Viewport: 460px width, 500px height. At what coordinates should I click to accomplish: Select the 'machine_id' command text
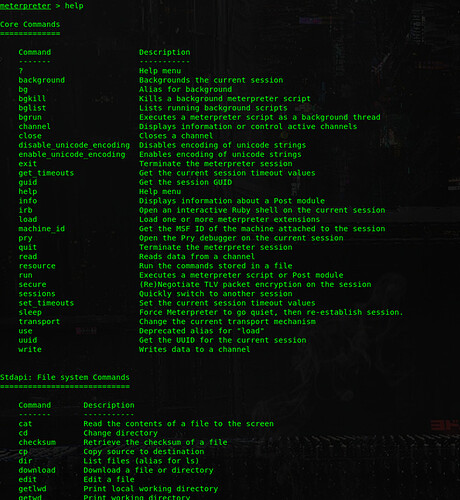point(42,229)
